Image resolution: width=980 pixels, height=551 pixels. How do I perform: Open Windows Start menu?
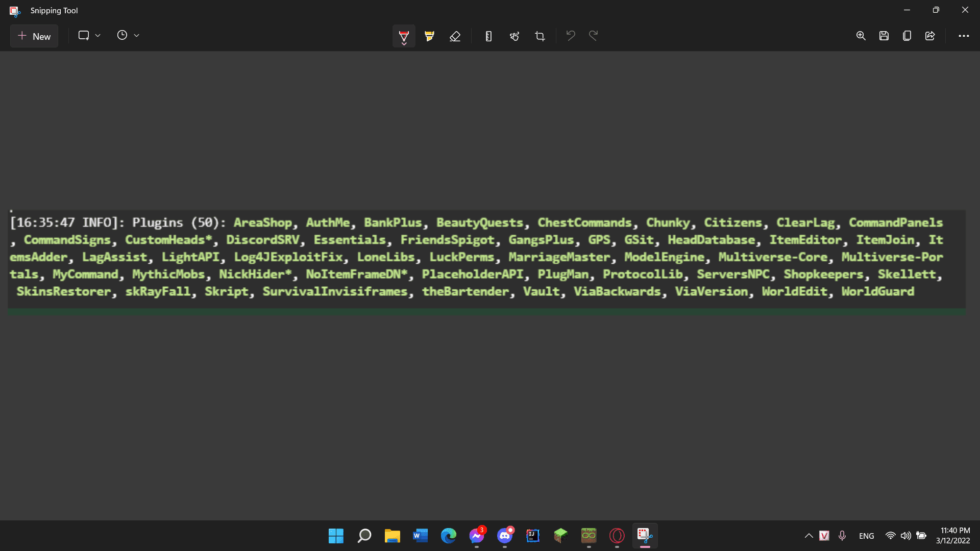(x=336, y=536)
